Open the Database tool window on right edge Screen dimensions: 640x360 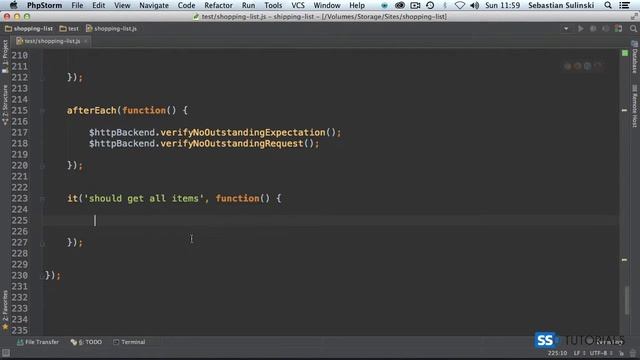635,57
